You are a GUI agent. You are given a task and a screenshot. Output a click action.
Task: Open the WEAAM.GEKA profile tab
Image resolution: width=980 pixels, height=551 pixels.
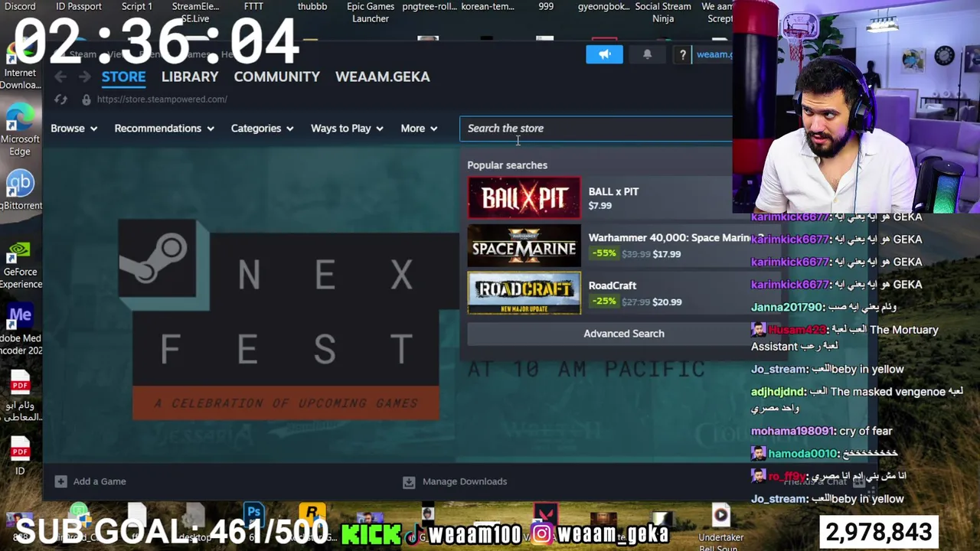coord(383,77)
